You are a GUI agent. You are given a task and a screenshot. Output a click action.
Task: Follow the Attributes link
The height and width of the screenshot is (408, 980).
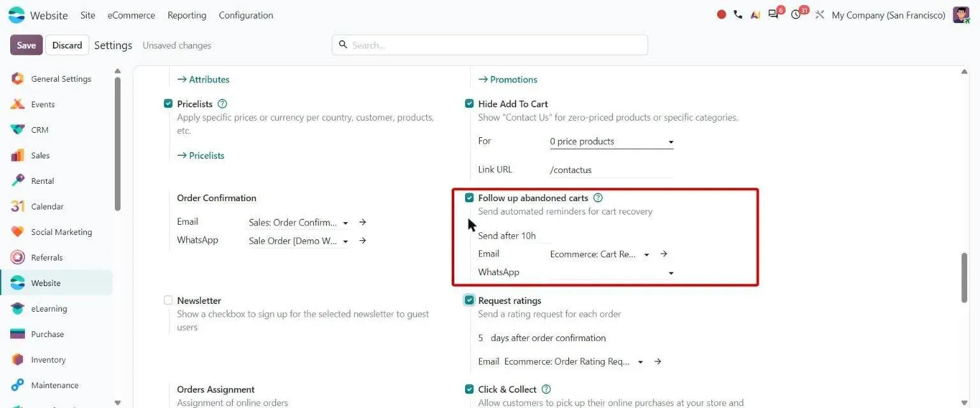point(203,79)
